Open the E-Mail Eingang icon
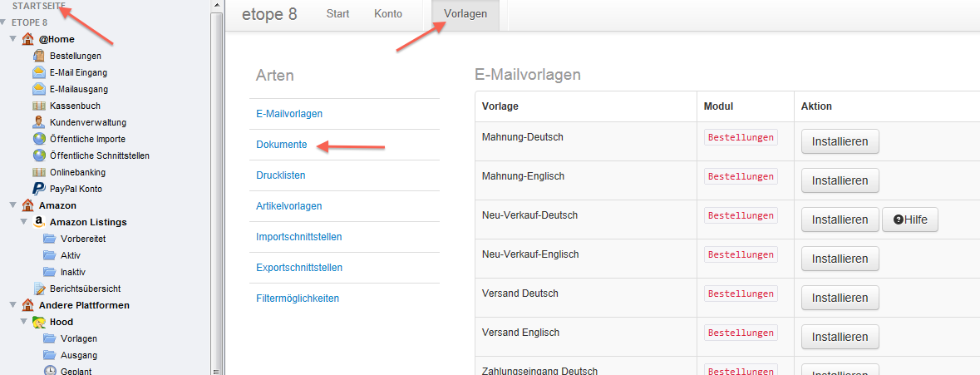This screenshot has height=375, width=980. tap(39, 72)
